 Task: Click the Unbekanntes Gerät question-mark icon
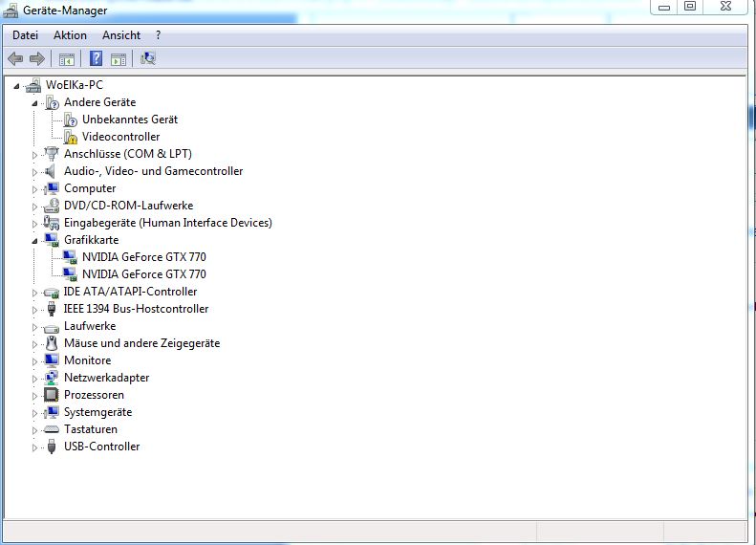tap(71, 120)
